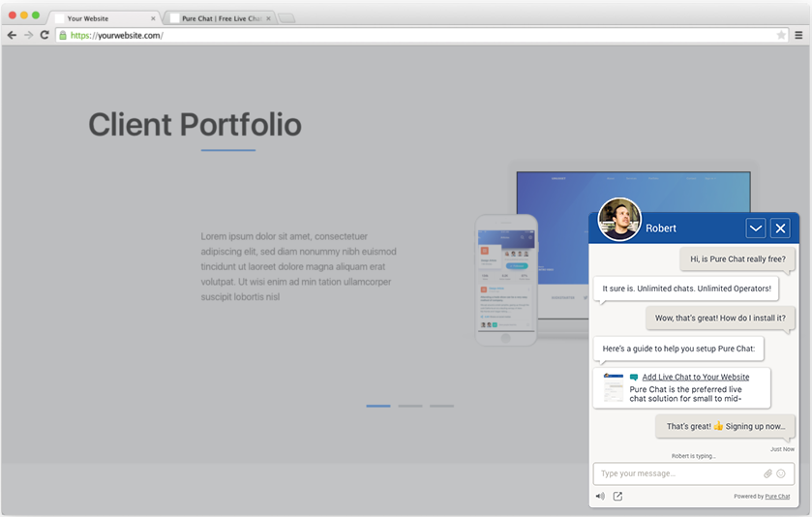Open Add Live Chat to Your Website link

coord(696,378)
